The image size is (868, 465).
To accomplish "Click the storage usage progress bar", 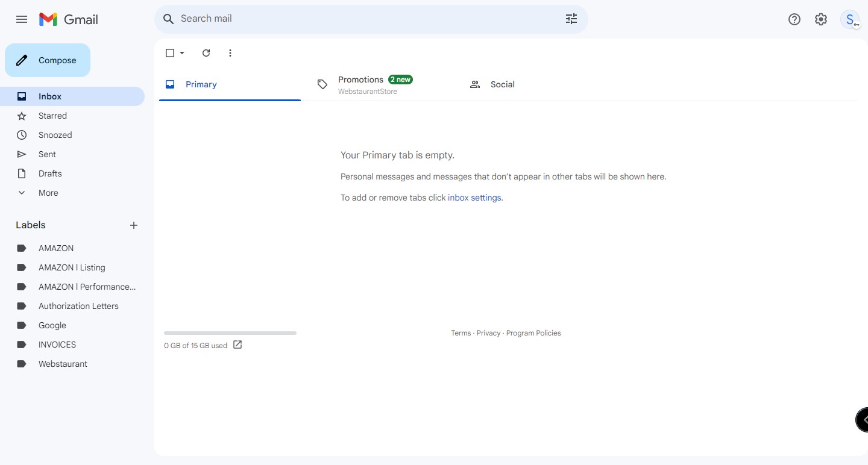I will pyautogui.click(x=230, y=333).
